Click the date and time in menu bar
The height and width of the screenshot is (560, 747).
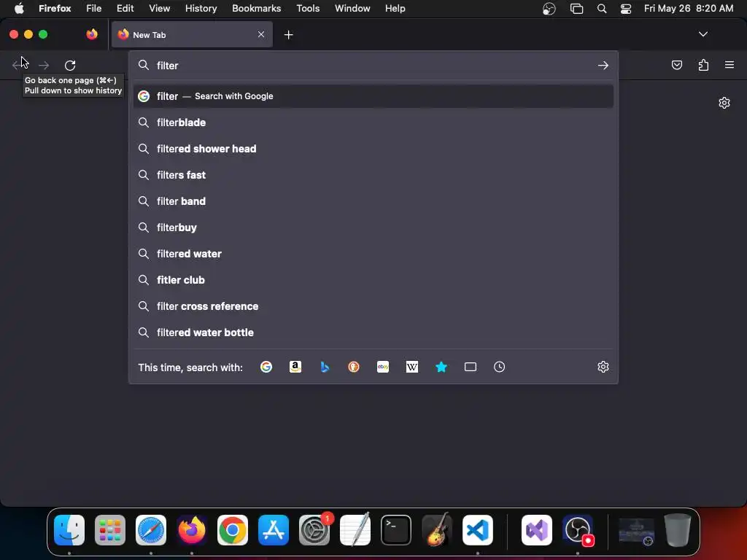pos(689,9)
